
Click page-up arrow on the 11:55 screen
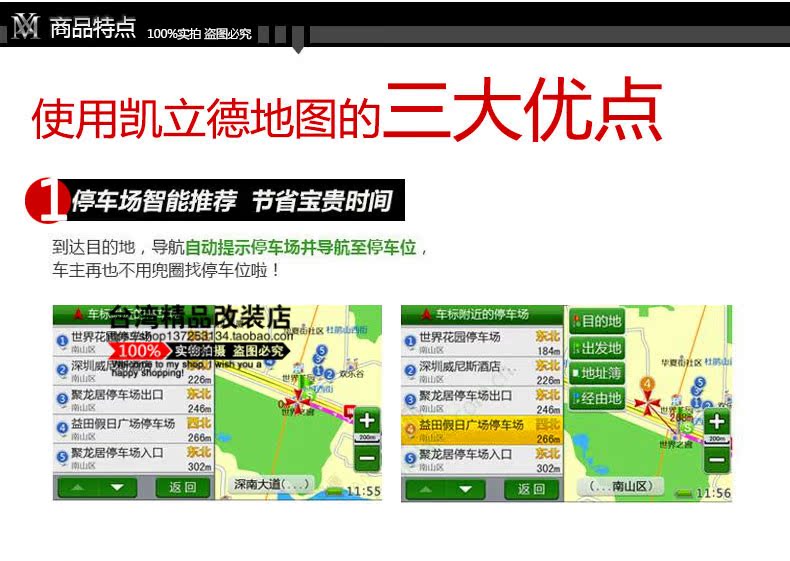[x=78, y=487]
